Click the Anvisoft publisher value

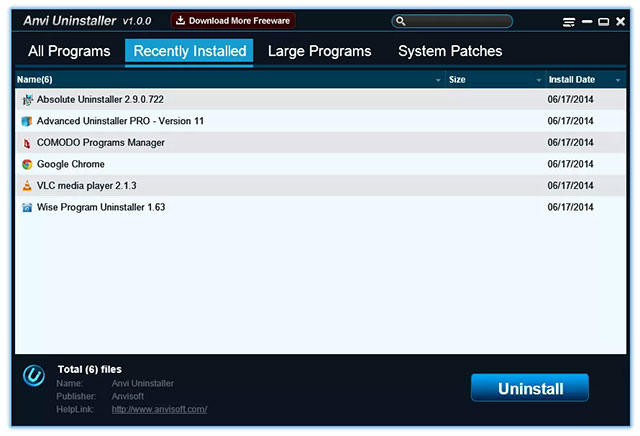128,396
